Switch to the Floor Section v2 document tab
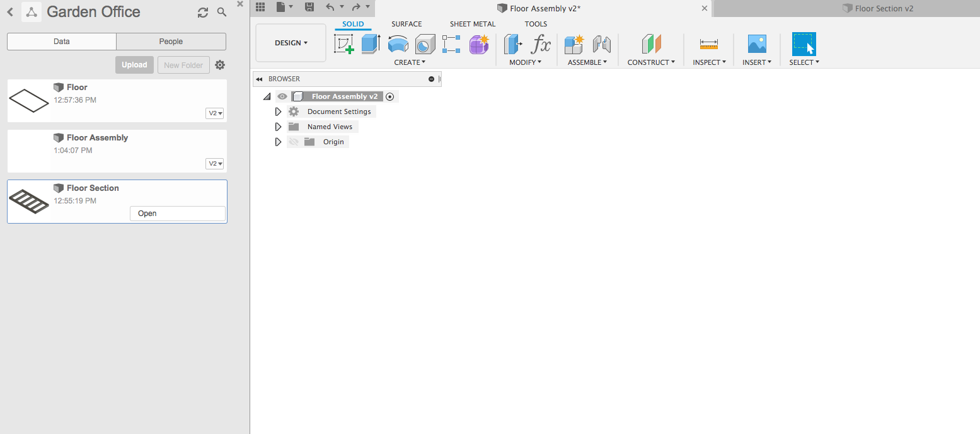This screenshot has height=434, width=980. (878, 8)
